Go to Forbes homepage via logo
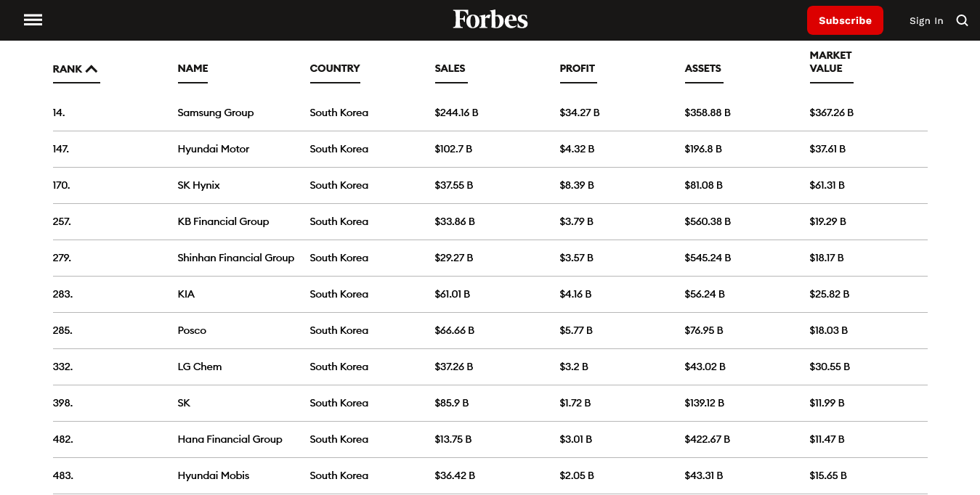This screenshot has width=980, height=495. pos(490,20)
